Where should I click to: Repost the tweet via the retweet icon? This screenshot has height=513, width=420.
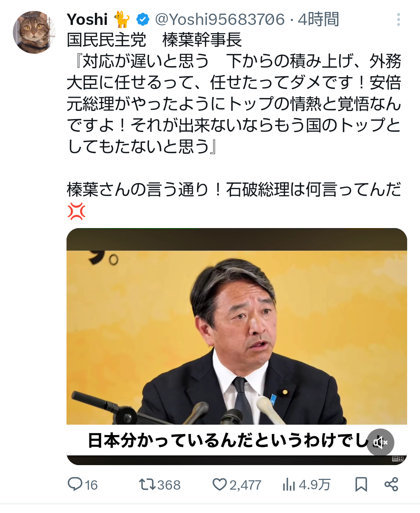pos(147,484)
